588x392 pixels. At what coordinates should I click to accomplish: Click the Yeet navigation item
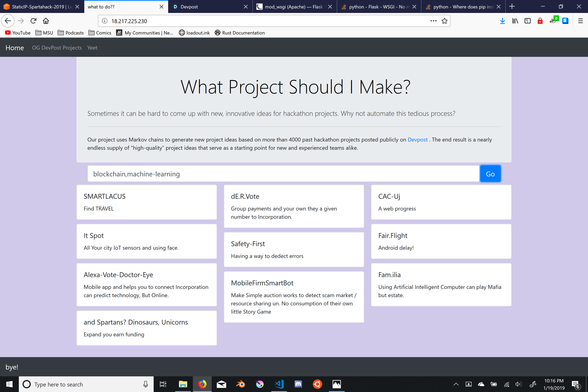(92, 48)
